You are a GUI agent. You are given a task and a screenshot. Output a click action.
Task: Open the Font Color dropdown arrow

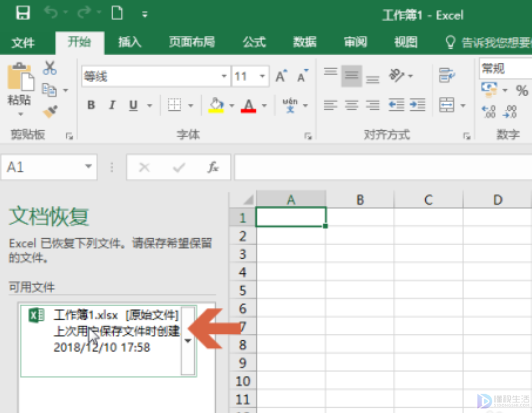pos(265,106)
